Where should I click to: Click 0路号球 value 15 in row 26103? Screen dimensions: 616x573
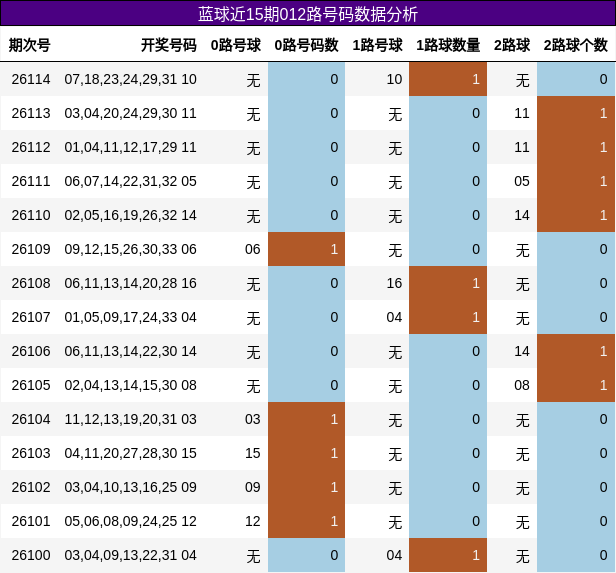click(x=253, y=453)
